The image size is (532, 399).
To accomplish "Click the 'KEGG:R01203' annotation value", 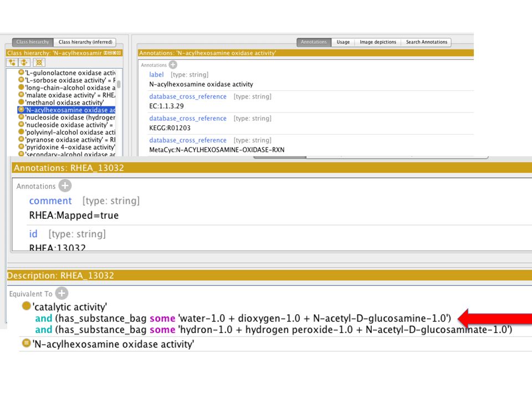I will [170, 128].
